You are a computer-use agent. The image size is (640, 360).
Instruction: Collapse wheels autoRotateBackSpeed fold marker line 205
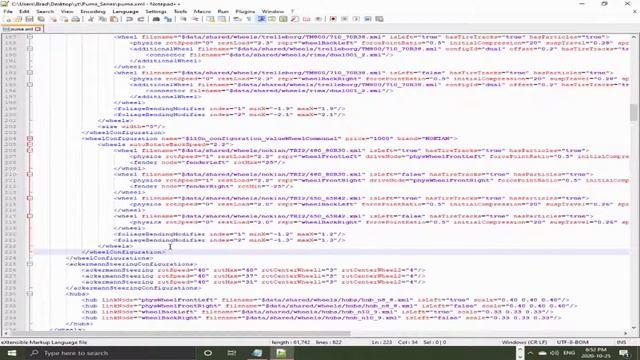(30, 144)
